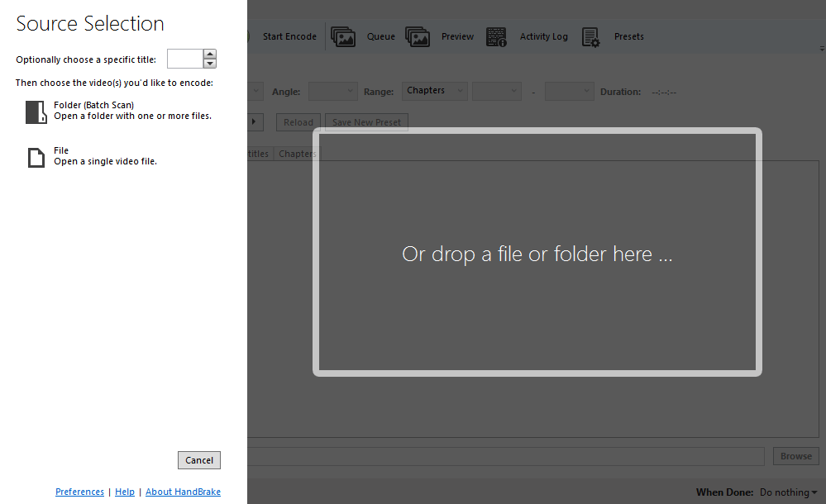Image resolution: width=826 pixels, height=504 pixels.
Task: Expand the Angle dropdown
Action: (x=333, y=91)
